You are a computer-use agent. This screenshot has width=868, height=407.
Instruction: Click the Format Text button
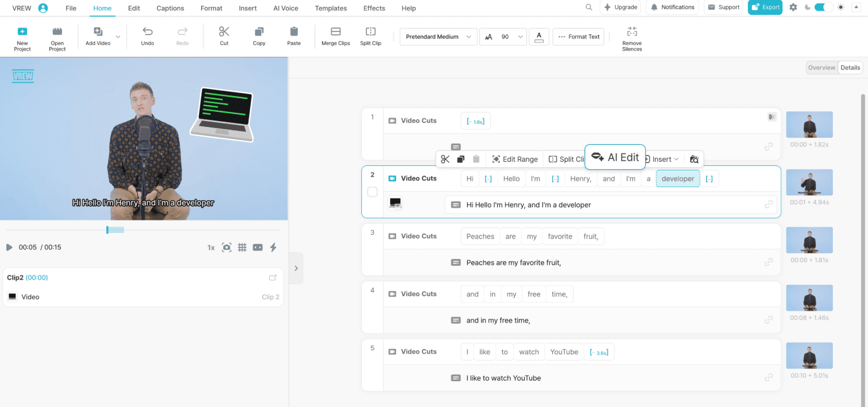point(579,37)
